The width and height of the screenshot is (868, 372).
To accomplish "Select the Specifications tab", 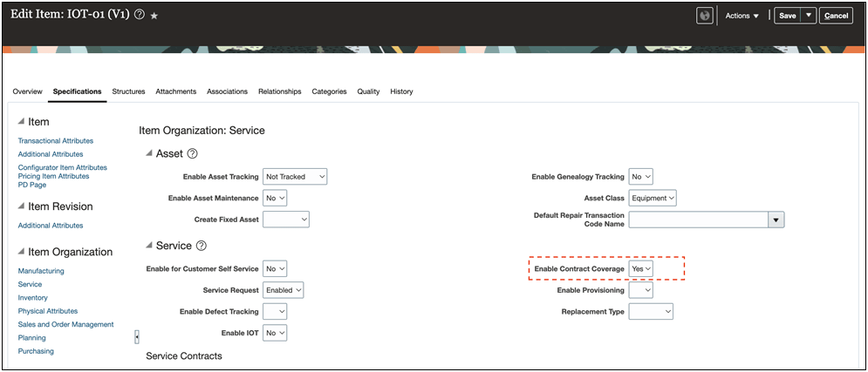I will [x=78, y=91].
